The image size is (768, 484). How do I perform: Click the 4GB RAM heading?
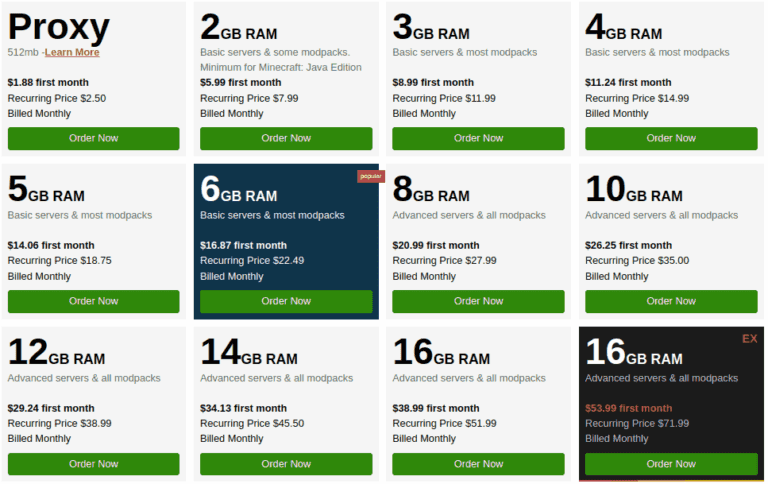click(624, 27)
